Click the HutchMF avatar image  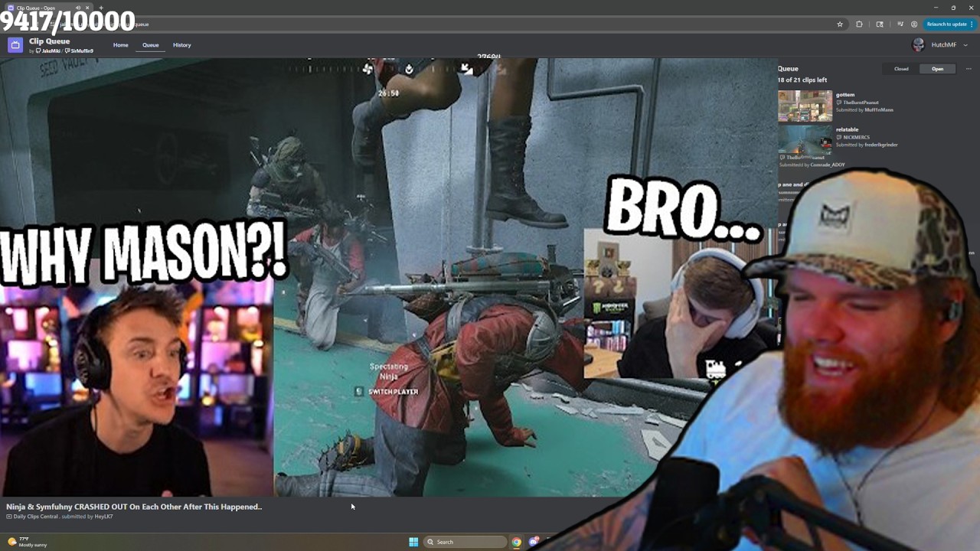[919, 45]
